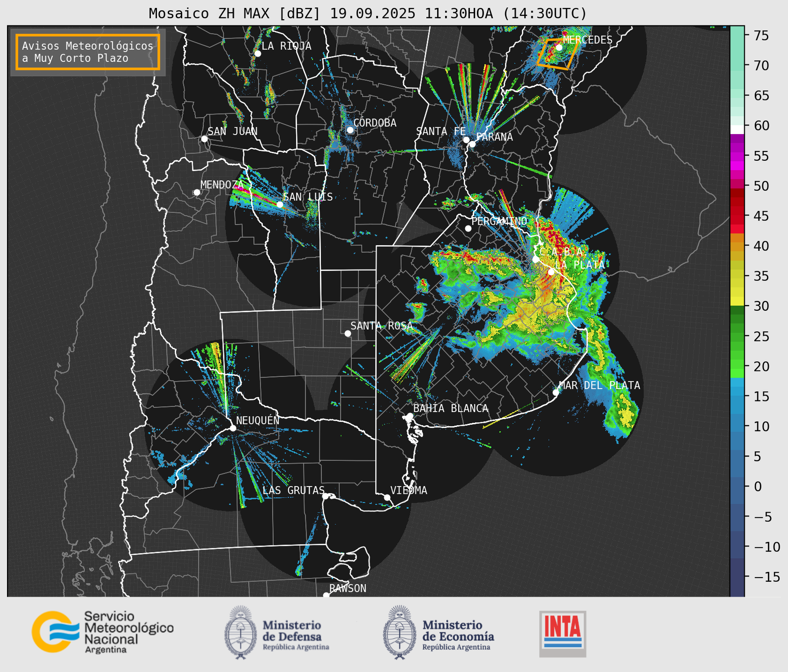Click the BAHÍA BLANCA label
The image size is (788, 672).
[451, 408]
